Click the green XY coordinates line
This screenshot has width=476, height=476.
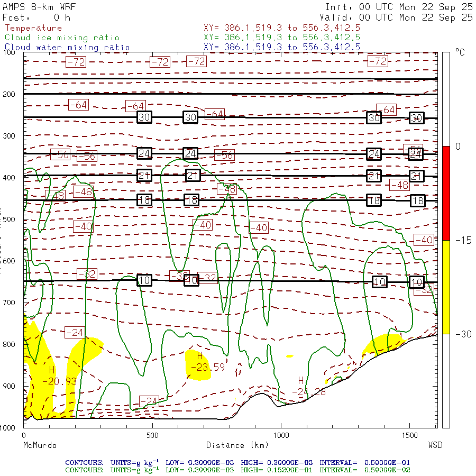pos(282,38)
